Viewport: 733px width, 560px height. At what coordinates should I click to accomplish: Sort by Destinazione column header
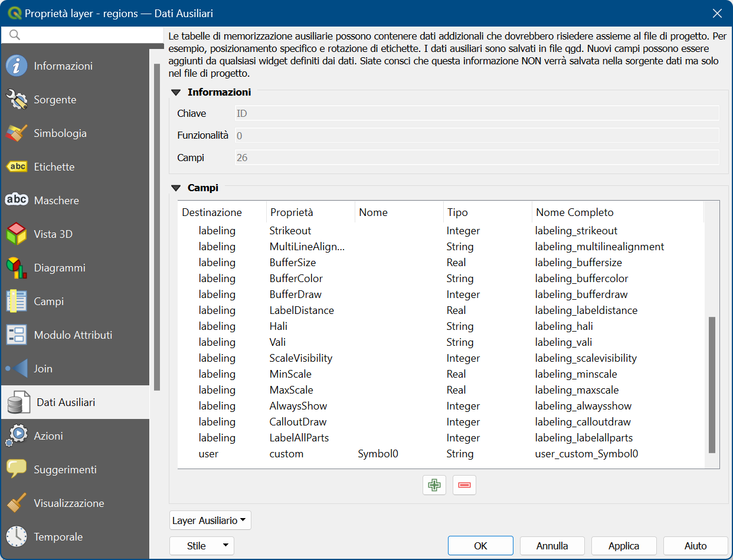click(222, 212)
